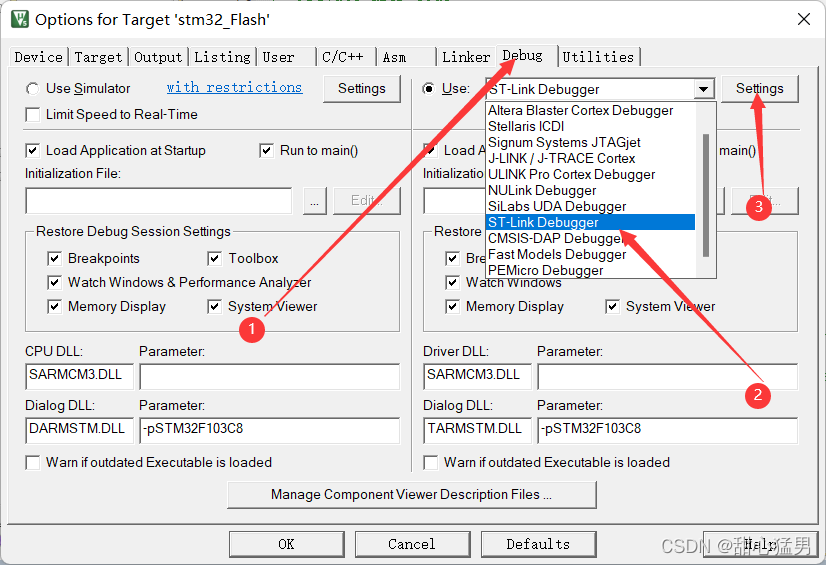Choose ST-Link Debugger in list
The height and width of the screenshot is (565, 826).
(x=590, y=222)
